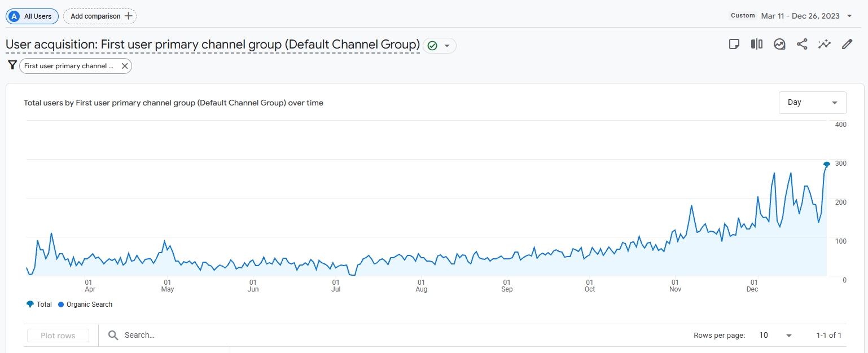Image resolution: width=868 pixels, height=353 pixels.
Task: Click the report notes icon
Action: [734, 45]
